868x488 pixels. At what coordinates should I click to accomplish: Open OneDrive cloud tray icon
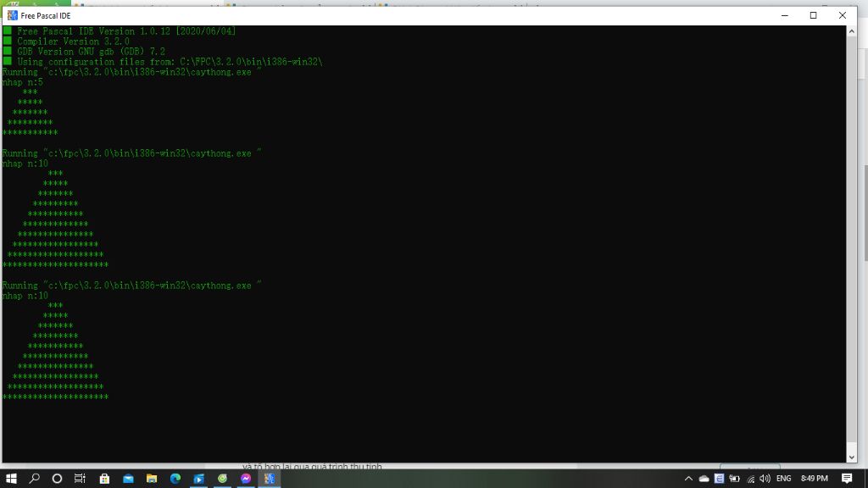point(704,479)
